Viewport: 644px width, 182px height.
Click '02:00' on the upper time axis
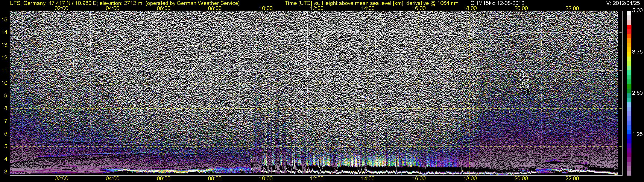tap(61, 8)
